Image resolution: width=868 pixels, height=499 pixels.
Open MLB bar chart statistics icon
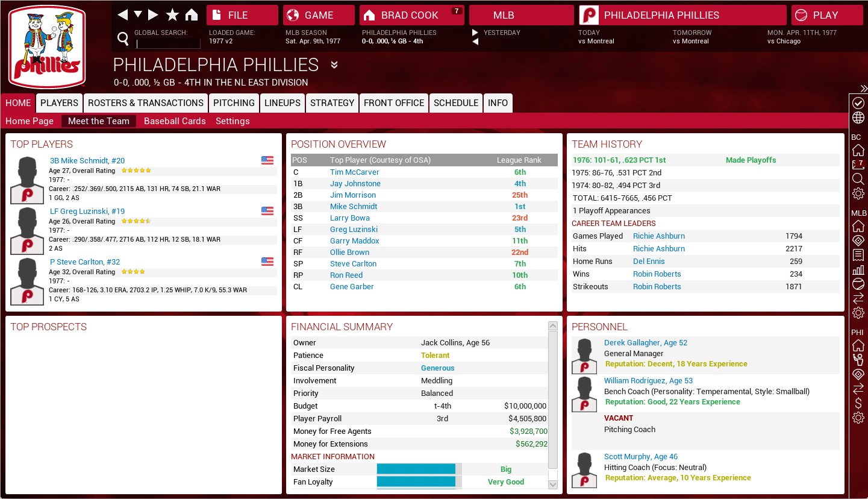858,269
